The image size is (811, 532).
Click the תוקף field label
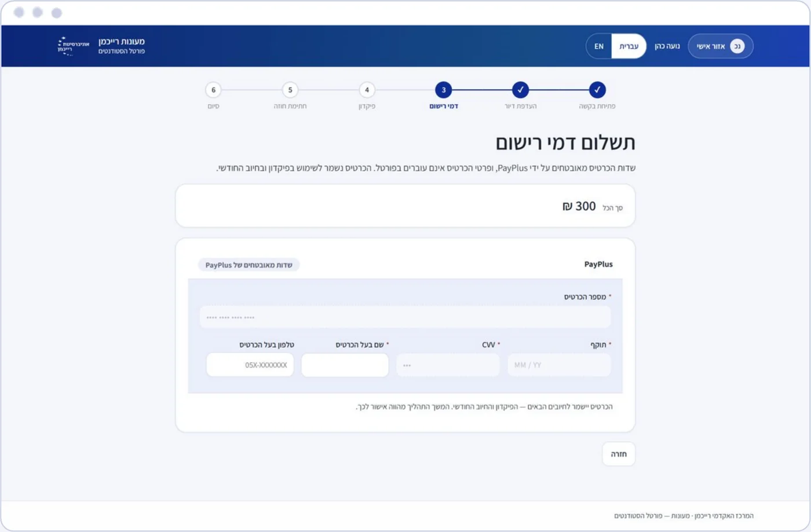(598, 345)
